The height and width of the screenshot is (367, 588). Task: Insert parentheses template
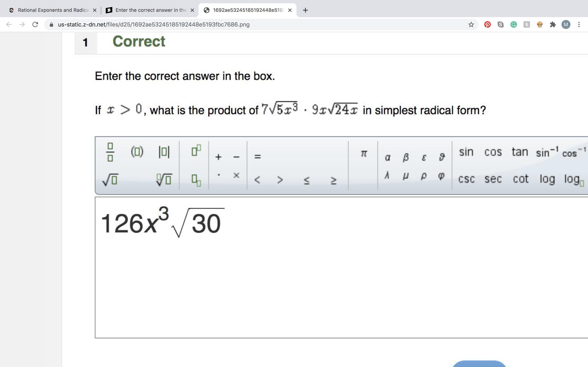tap(137, 152)
